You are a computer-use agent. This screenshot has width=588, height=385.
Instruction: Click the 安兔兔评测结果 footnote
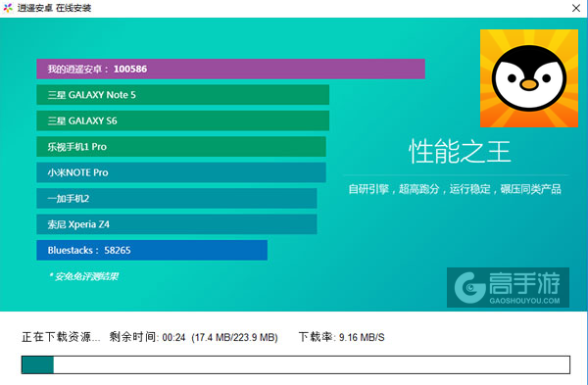[x=84, y=276]
